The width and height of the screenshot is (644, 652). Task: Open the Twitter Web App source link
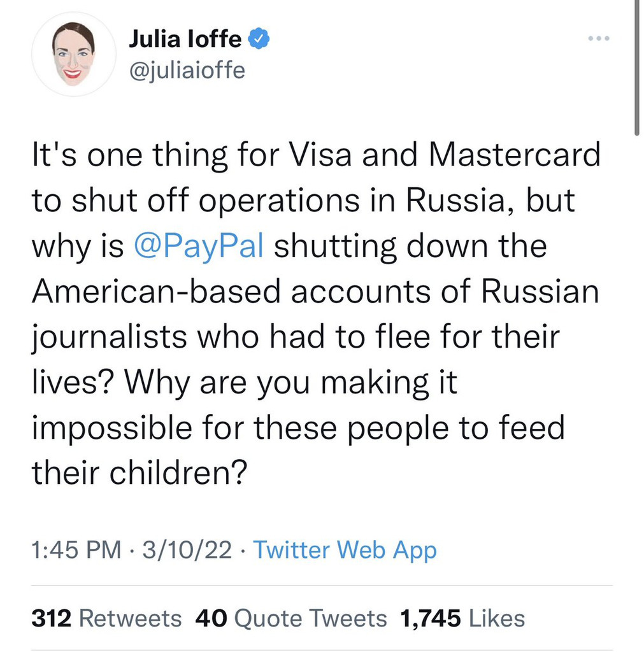tap(345, 549)
